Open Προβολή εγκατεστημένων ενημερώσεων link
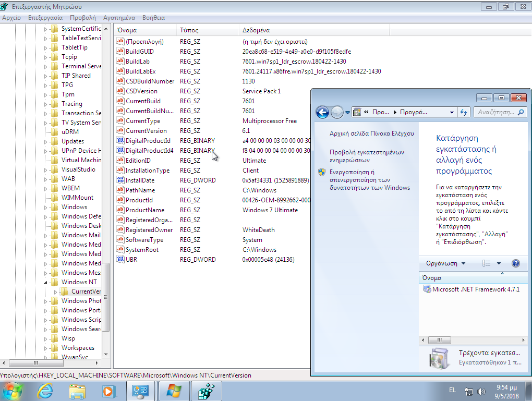 tap(367, 156)
